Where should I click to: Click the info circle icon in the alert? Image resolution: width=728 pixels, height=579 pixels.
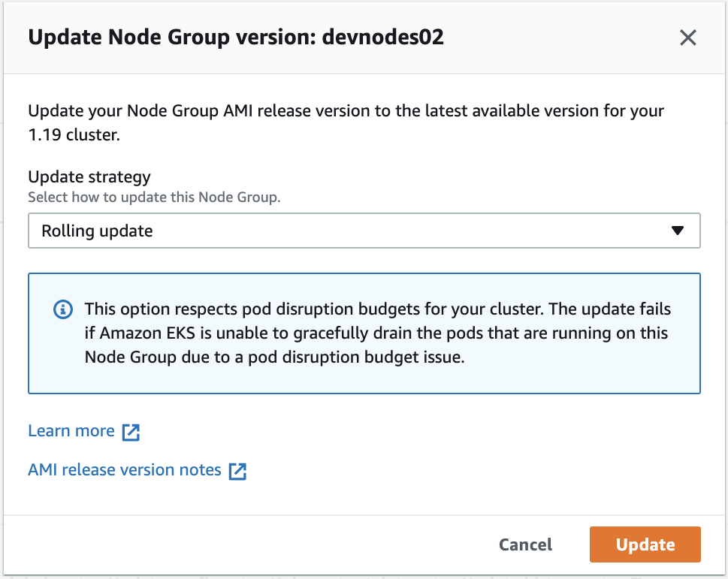pos(63,309)
